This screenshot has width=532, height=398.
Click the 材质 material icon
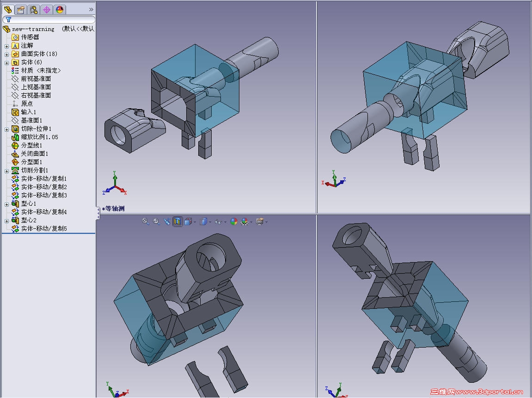[x=15, y=70]
